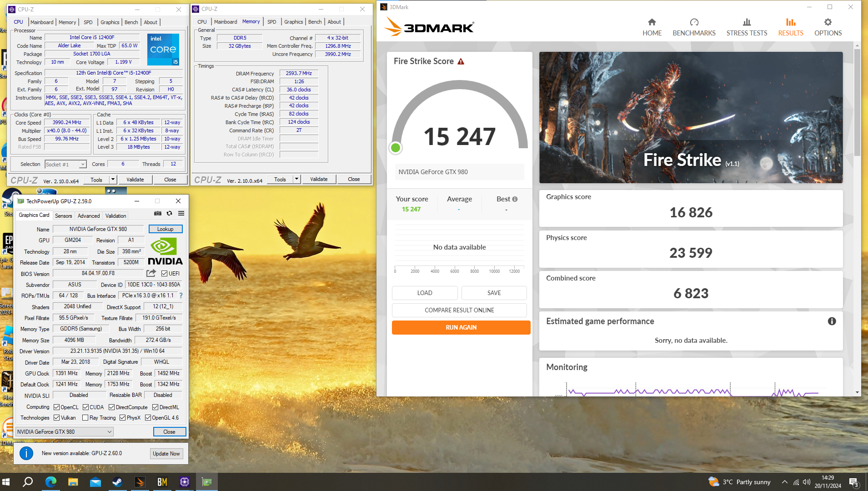Click the Bus Interface question mark

tap(181, 296)
